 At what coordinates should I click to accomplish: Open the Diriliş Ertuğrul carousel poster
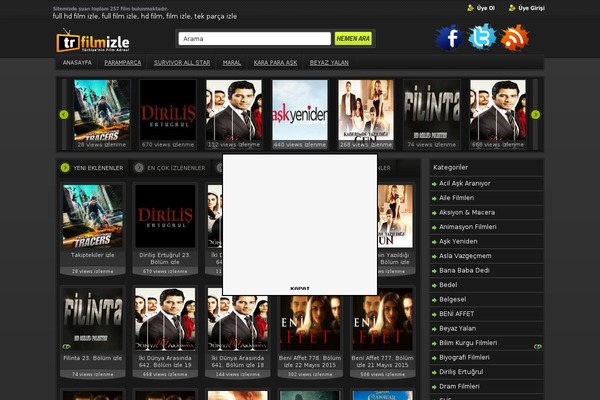tap(168, 110)
